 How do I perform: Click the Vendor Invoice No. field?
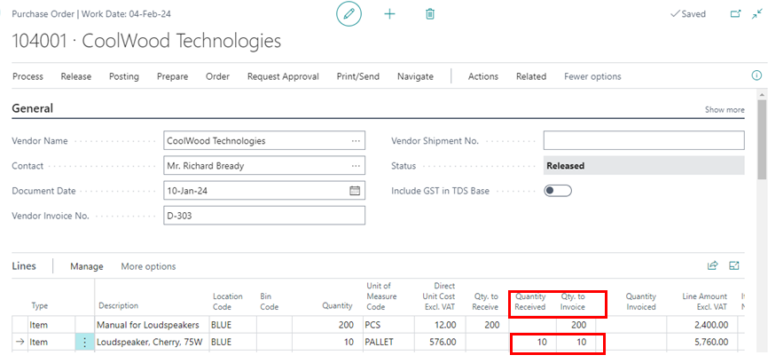tap(264, 216)
